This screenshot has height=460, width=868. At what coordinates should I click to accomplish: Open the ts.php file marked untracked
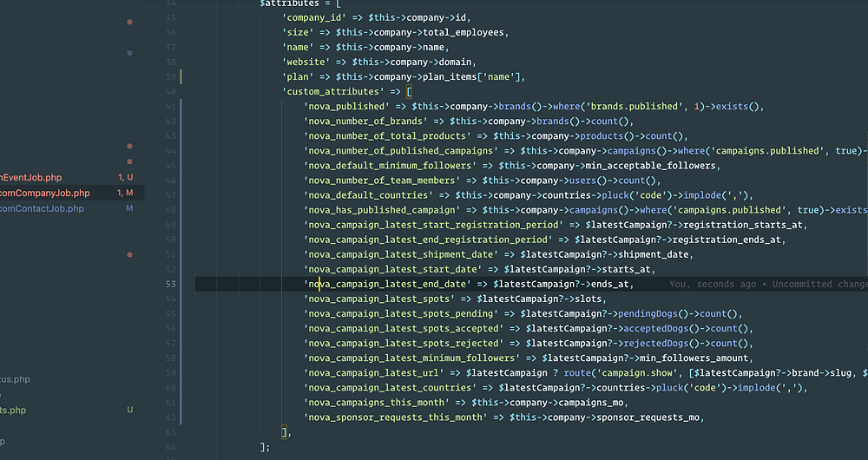pyautogui.click(x=13, y=411)
